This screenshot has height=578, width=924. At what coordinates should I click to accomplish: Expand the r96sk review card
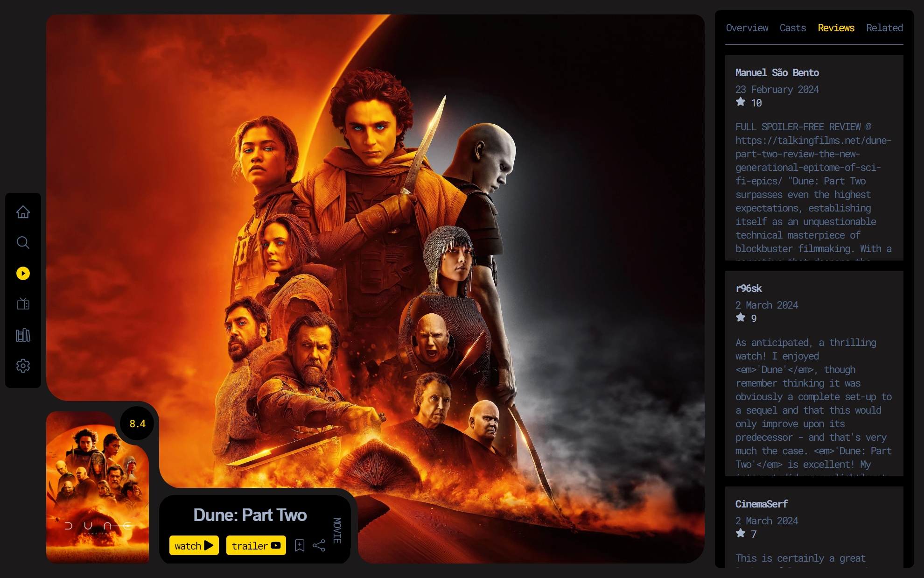click(814, 374)
